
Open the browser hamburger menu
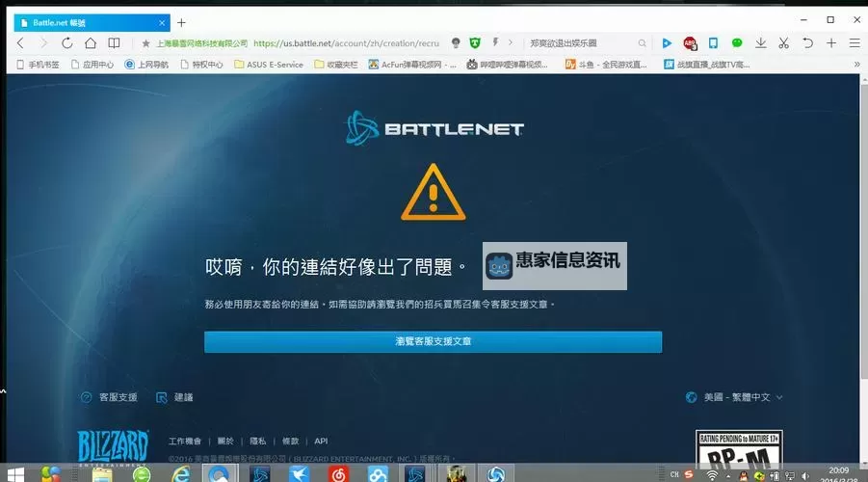click(855, 42)
